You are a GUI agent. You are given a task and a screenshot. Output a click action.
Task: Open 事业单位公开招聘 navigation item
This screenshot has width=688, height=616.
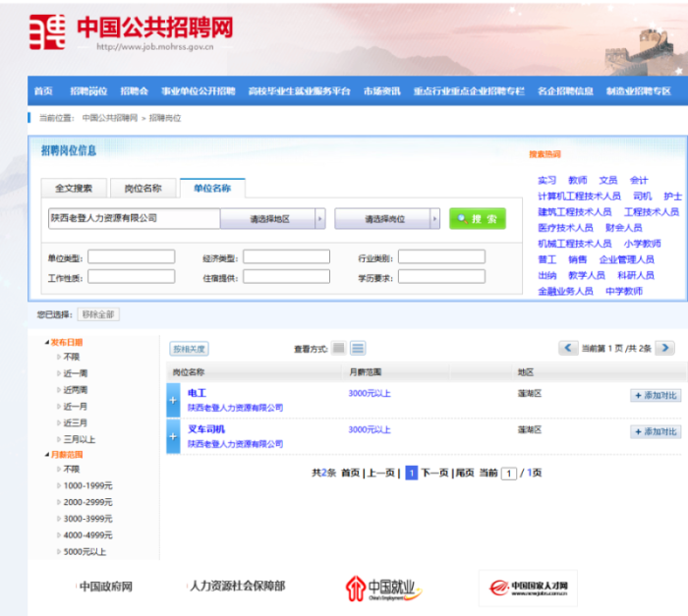(199, 91)
